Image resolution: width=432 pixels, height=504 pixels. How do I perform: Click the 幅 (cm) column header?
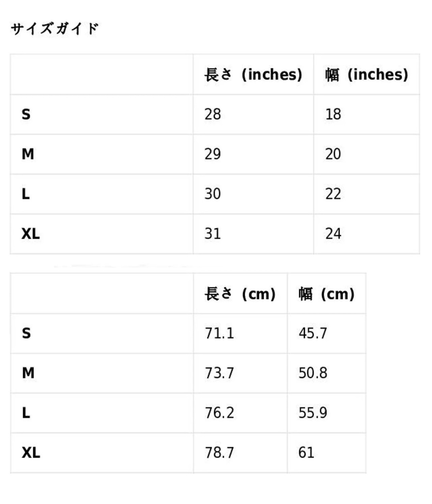pos(326,294)
